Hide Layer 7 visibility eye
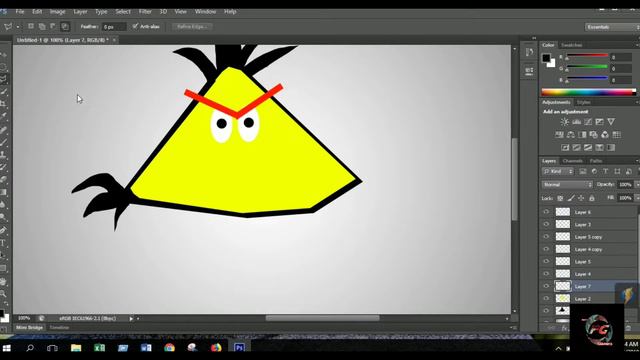This screenshot has width=640, height=360. click(x=546, y=286)
